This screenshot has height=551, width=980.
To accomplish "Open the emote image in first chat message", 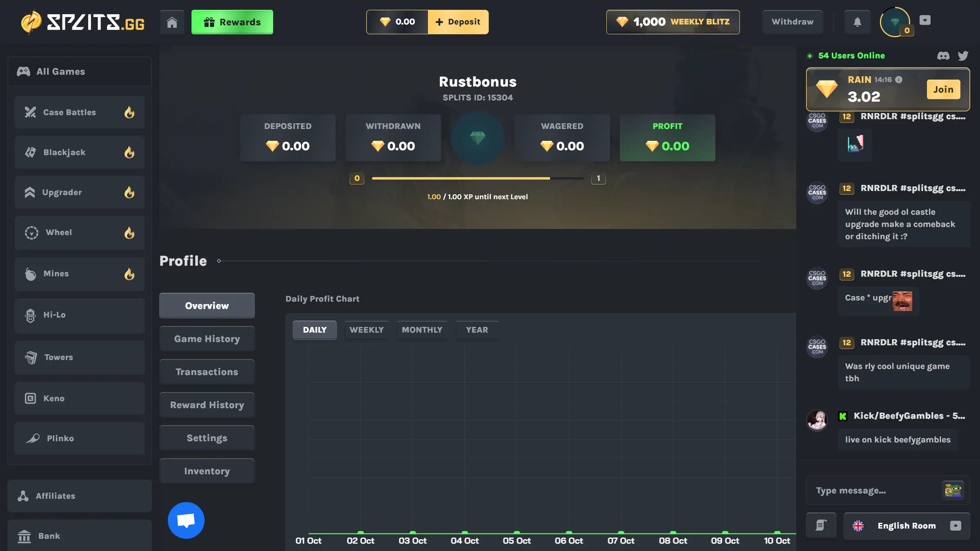I will coord(855,144).
